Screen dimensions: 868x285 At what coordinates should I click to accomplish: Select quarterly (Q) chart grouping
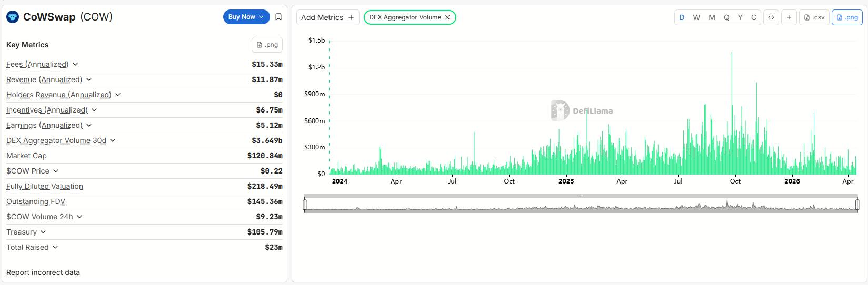pyautogui.click(x=726, y=17)
